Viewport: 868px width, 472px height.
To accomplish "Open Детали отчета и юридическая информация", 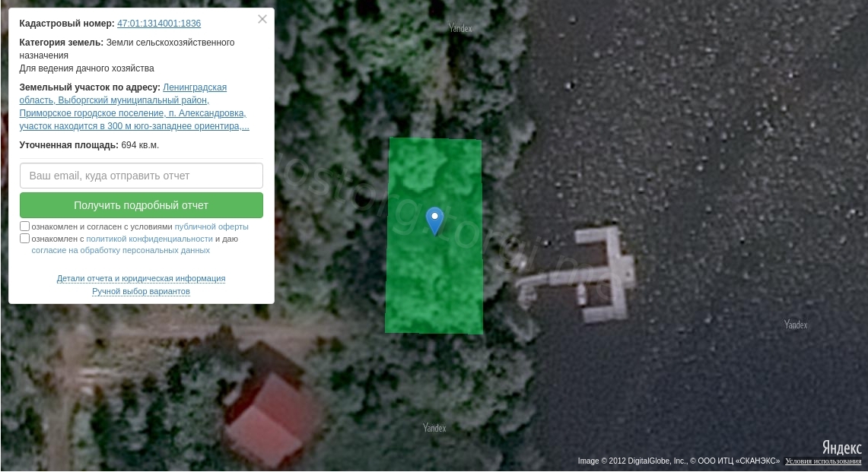I will coord(141,278).
